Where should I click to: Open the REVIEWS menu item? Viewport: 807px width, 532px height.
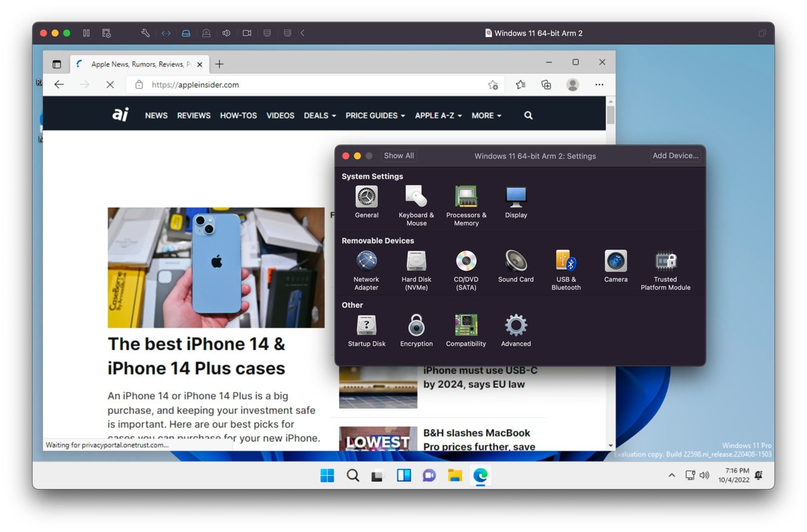[x=194, y=116]
